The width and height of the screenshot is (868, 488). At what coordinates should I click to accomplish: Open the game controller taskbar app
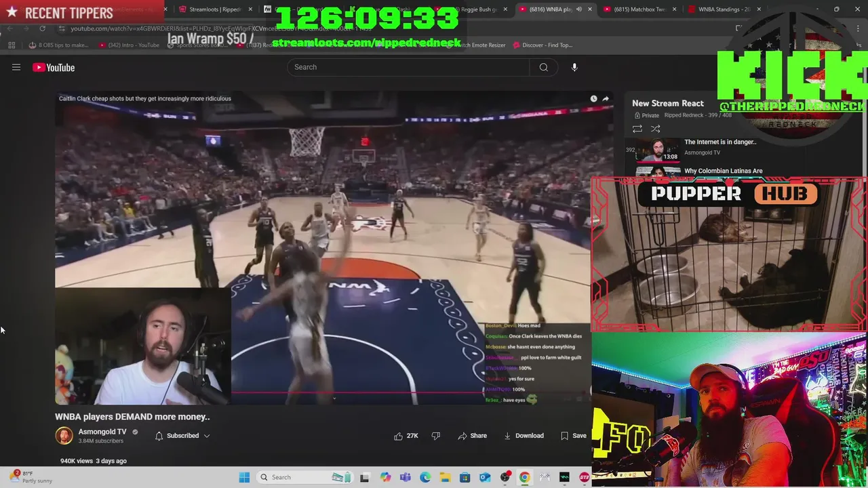[x=545, y=477]
